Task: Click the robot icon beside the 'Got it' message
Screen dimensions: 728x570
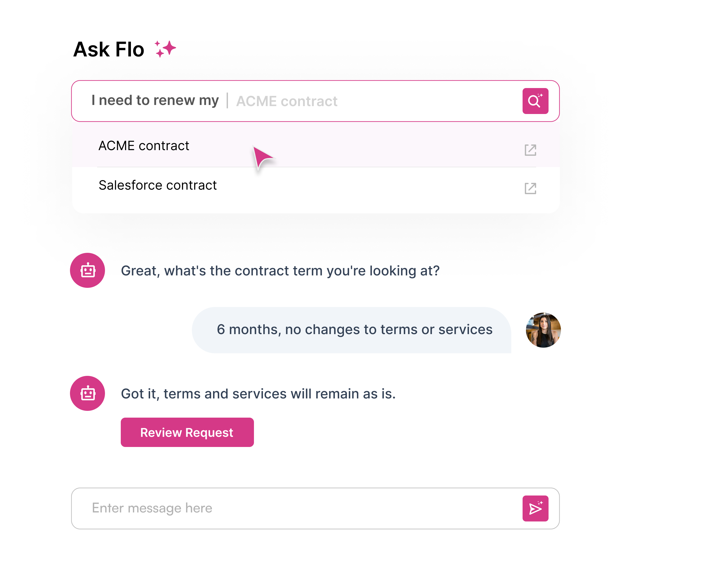Action: coord(87,393)
